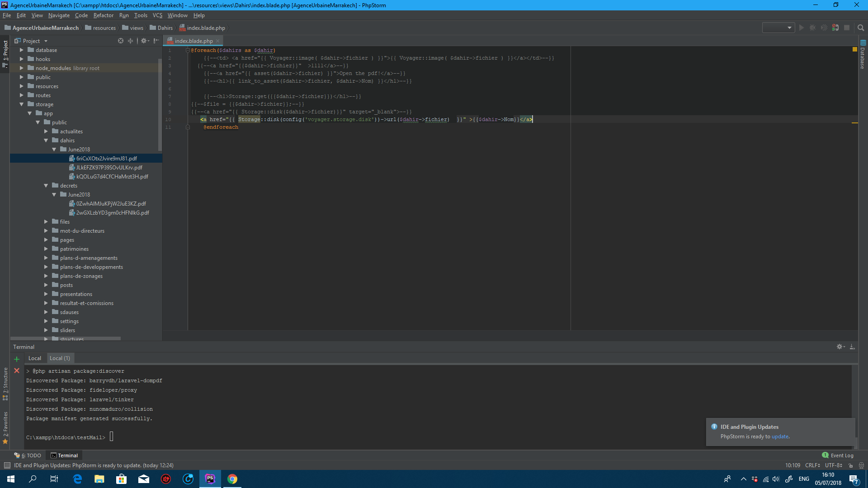Collapse the June2018 folder under dahirs

point(54,149)
